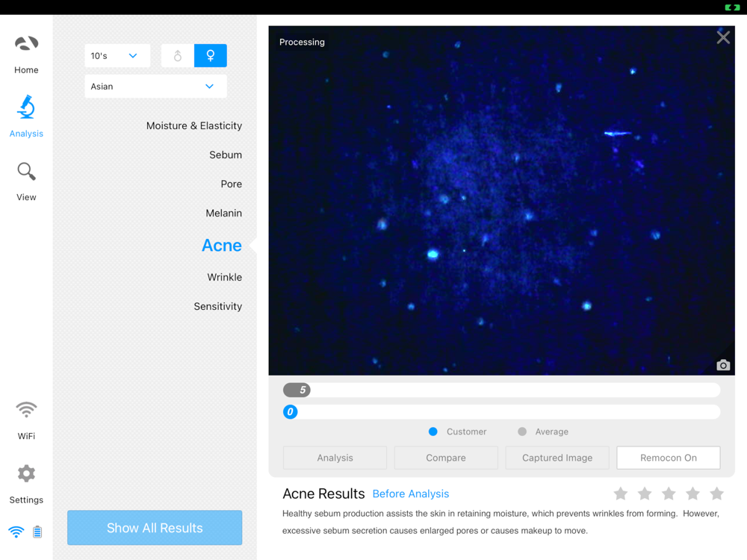Click the Captured Image button
Screen dimensions: 747x560
(x=557, y=458)
